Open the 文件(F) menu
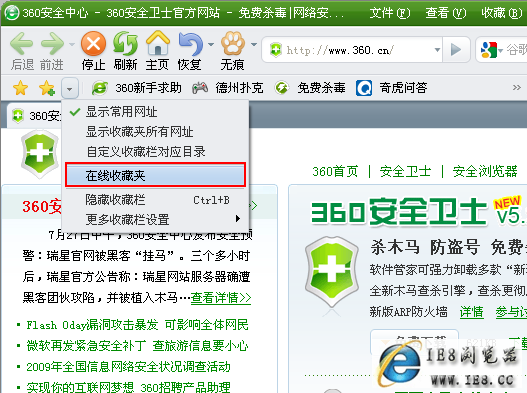Viewport: 527px width, 393px height. point(390,13)
